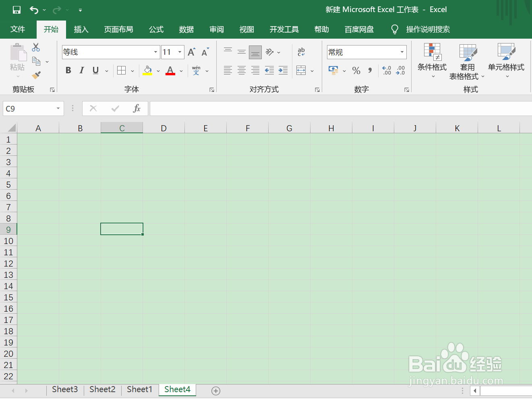The image size is (532, 399).
Task: Select column F header
Action: click(248, 128)
